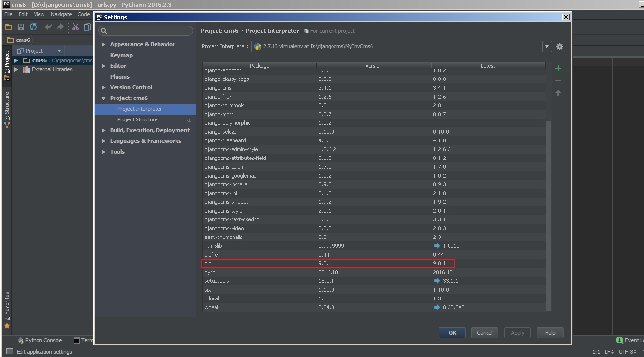Expand the Tools settings group
The height and width of the screenshot is (357, 644).
[103, 152]
